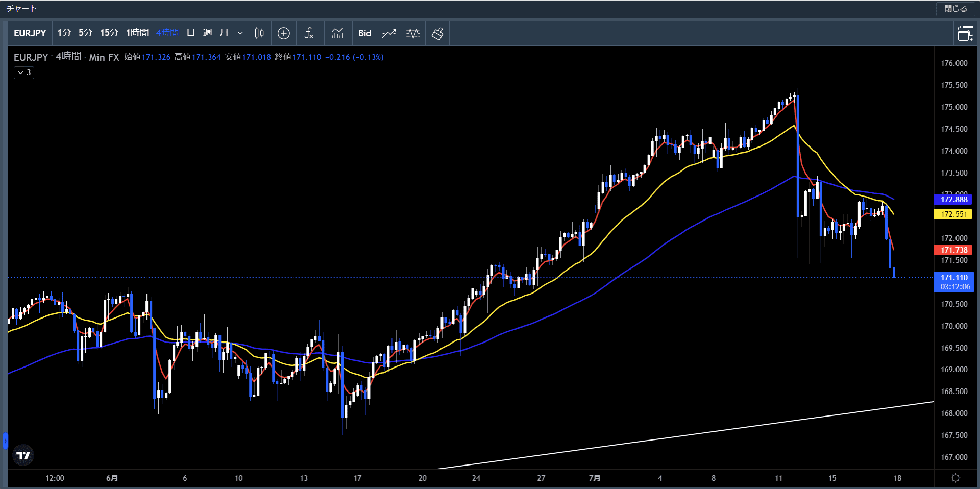The height and width of the screenshot is (489, 980).
Task: Switch to the 1分 timeframe
Action: [x=64, y=33]
